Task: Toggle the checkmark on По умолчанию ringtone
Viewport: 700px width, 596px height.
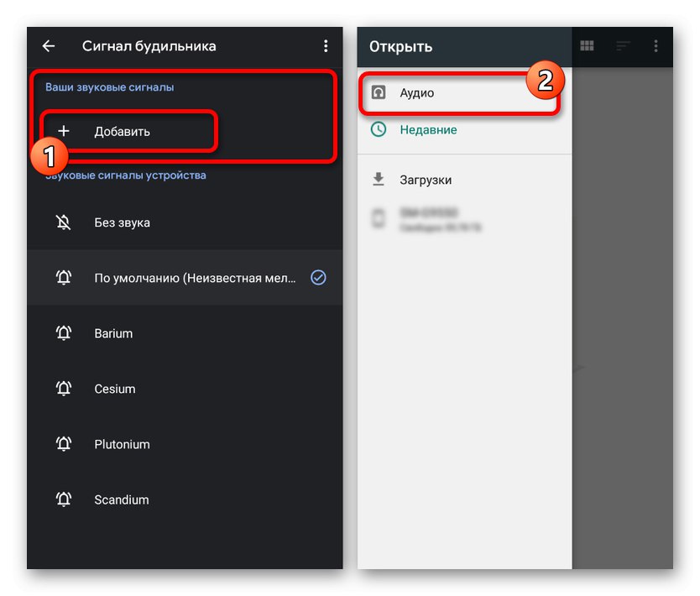Action: [x=318, y=278]
